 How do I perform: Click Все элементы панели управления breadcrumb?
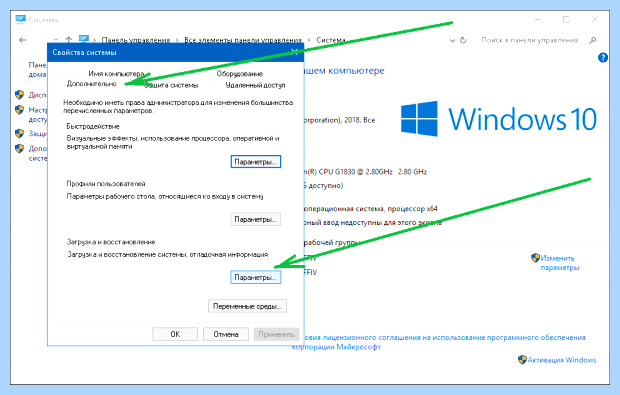[x=243, y=40]
